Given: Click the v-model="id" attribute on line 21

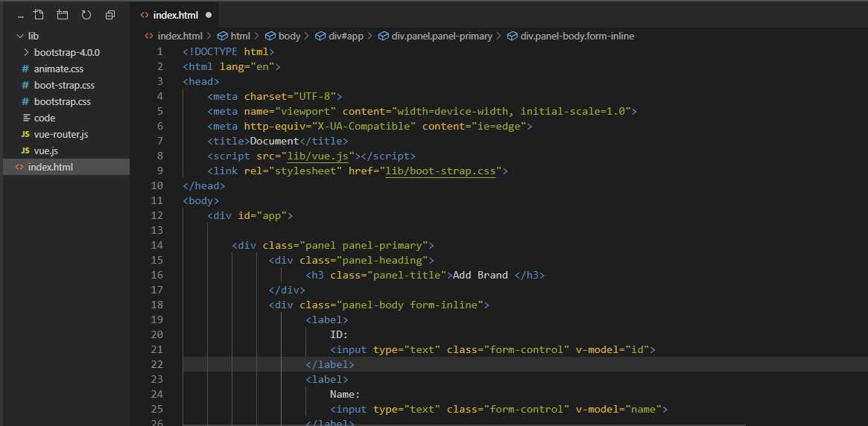Looking at the screenshot, I should click(612, 349).
